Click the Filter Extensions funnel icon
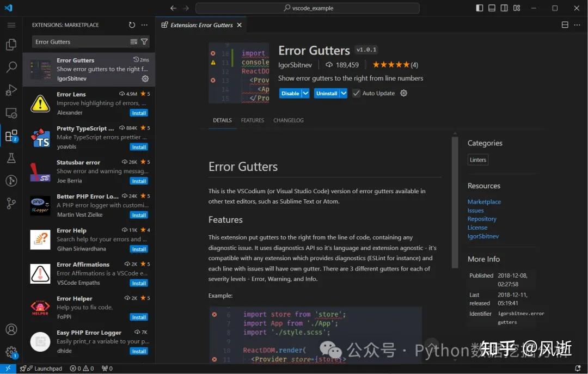 pyautogui.click(x=144, y=42)
